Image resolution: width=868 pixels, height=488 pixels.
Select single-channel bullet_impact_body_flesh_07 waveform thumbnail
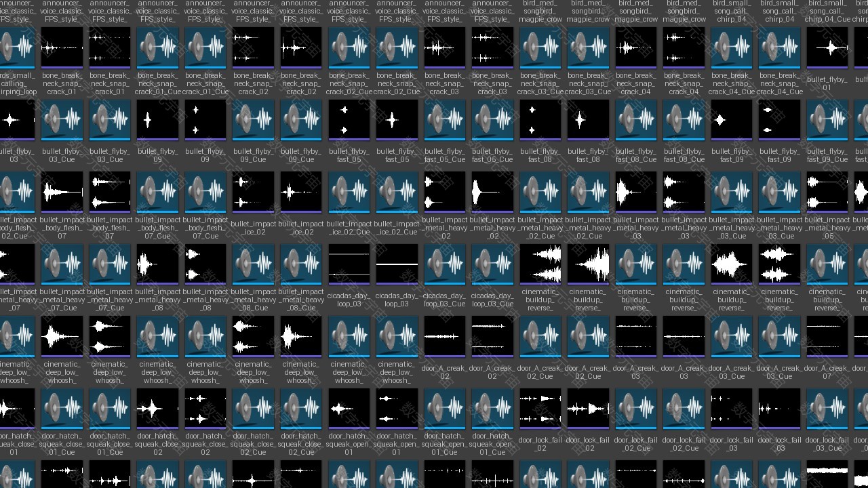pyautogui.click(x=62, y=192)
